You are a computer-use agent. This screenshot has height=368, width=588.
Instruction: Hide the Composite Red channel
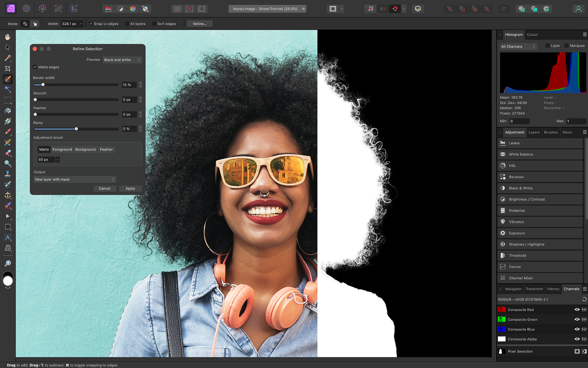[577, 310]
